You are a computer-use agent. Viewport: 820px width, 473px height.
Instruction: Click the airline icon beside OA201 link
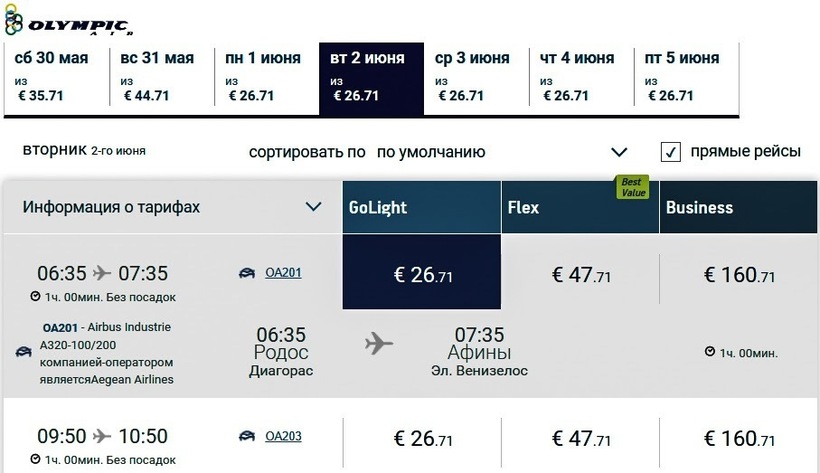coord(246,273)
